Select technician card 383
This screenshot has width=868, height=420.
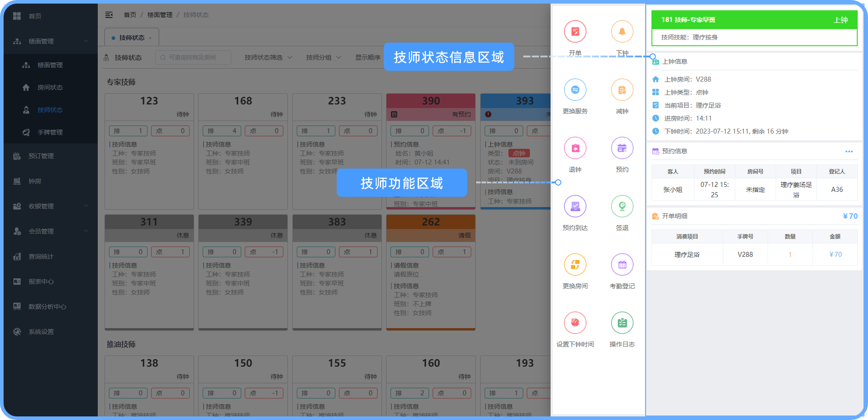[x=337, y=272]
